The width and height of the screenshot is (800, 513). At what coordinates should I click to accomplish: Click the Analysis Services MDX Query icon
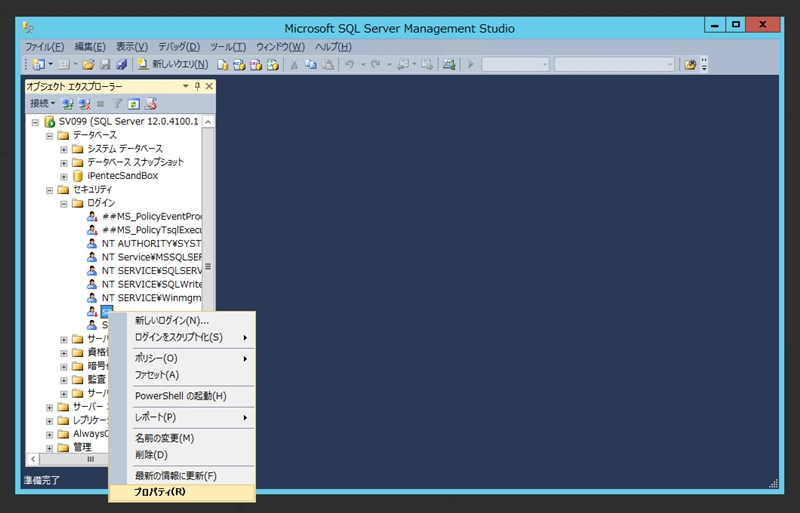[239, 64]
